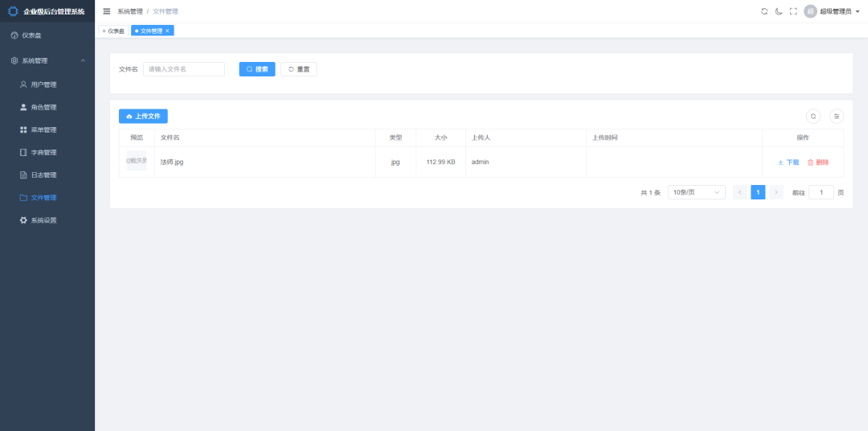Click the 重置 button
The width and height of the screenshot is (868, 431).
click(x=299, y=69)
